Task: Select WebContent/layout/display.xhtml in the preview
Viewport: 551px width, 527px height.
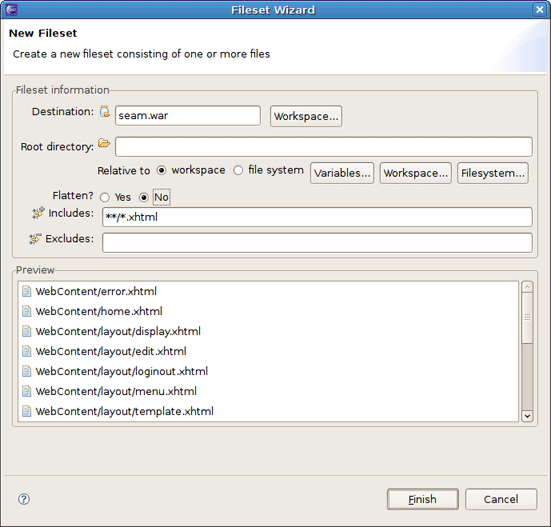Action: [x=118, y=331]
